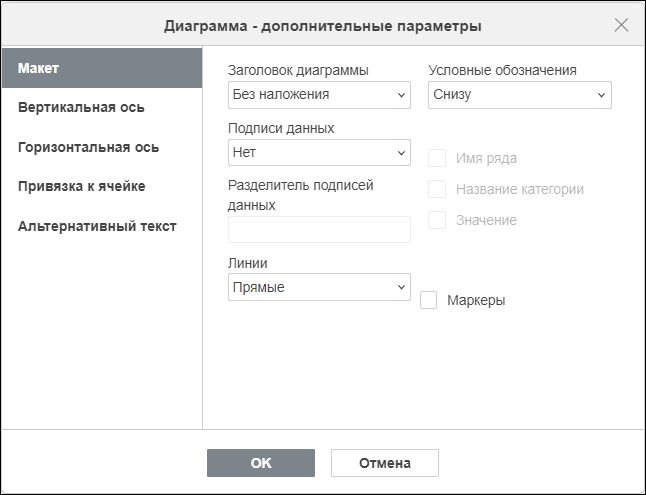Screen dimensions: 646x495
Task: Confirm with the OK button
Action: (x=261, y=463)
